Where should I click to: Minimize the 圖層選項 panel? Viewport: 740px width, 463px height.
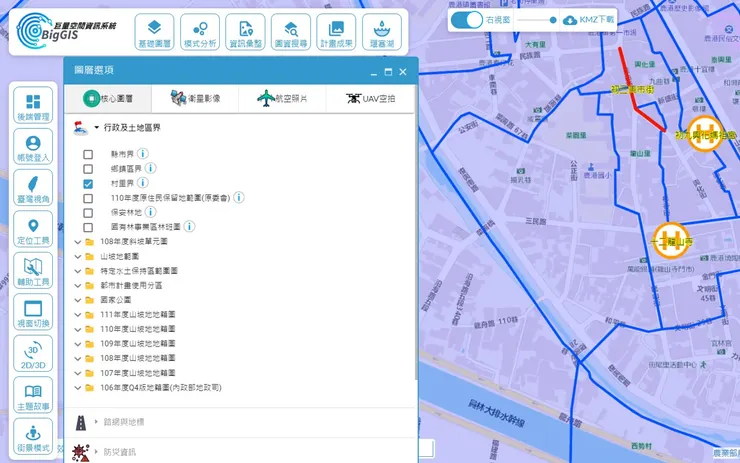(374, 72)
